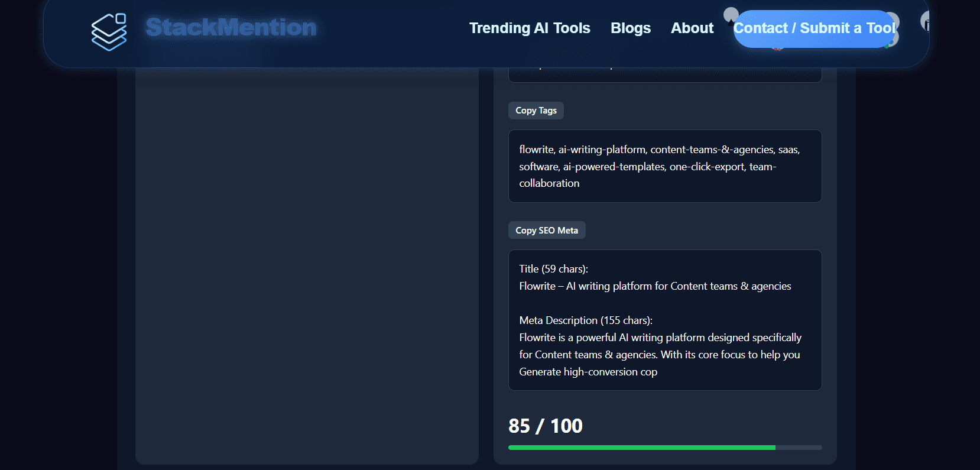Image resolution: width=980 pixels, height=470 pixels.
Task: Click the SEO Title line text about Flowrite
Action: point(655,286)
